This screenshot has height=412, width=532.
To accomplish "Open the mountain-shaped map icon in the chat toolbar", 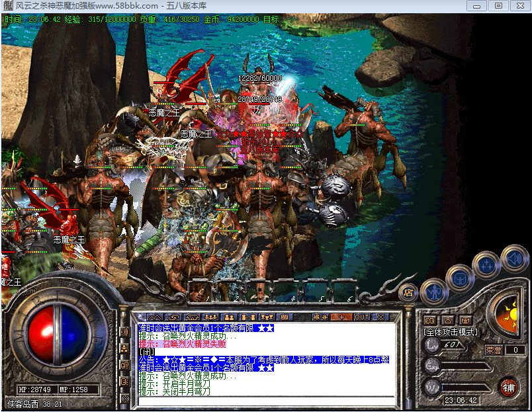I will [x=155, y=317].
